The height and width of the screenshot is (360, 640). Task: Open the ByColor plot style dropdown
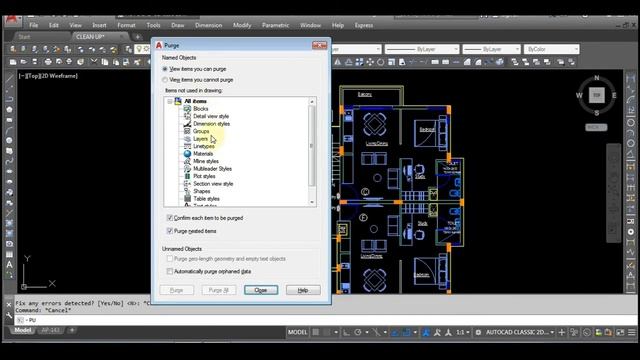point(551,49)
